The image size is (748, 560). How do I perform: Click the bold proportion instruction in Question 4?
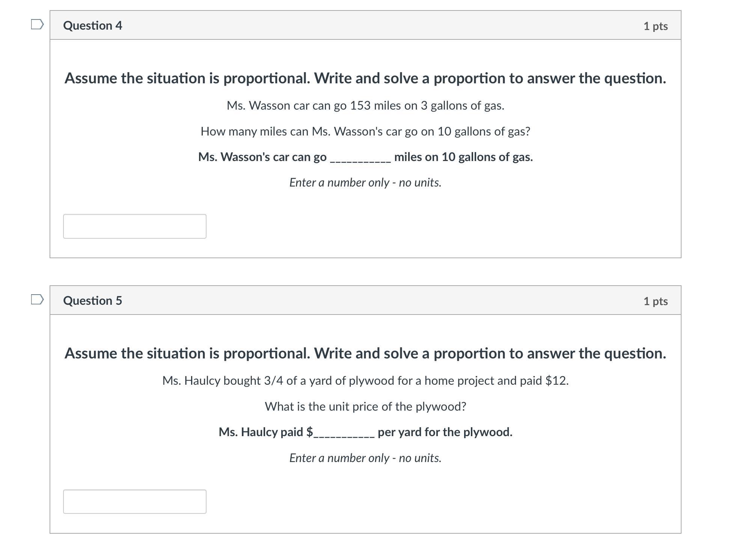tap(365, 78)
